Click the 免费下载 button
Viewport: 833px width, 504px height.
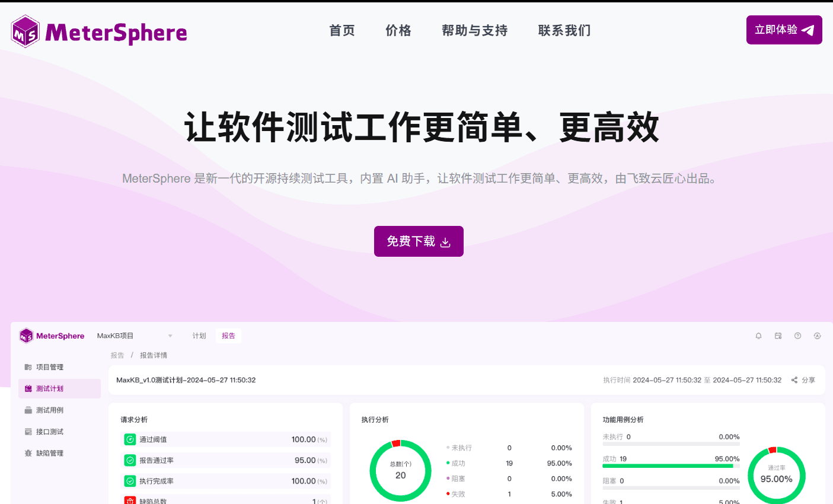pyautogui.click(x=419, y=241)
